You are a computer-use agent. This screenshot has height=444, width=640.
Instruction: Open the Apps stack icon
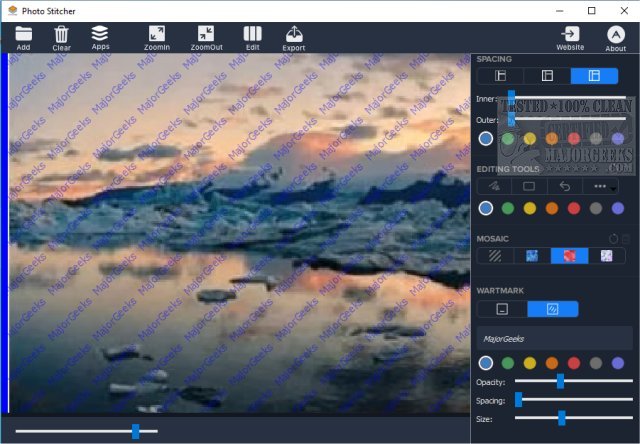pos(100,33)
